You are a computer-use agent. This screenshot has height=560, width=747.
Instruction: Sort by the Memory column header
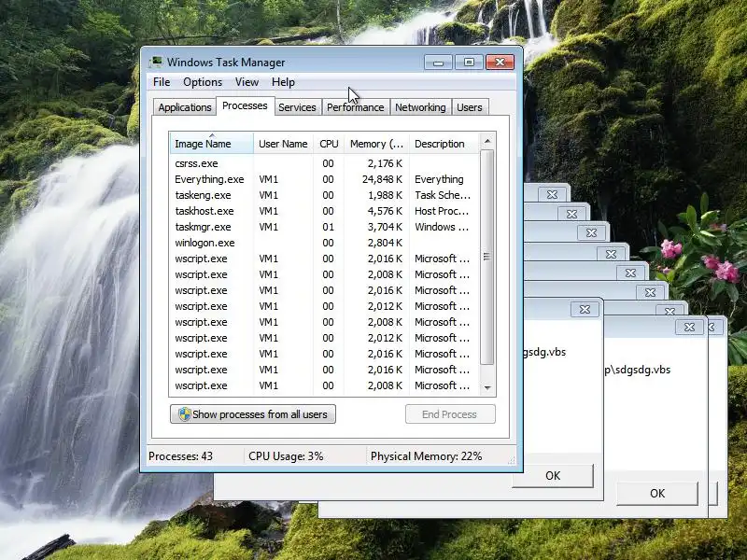coord(376,144)
